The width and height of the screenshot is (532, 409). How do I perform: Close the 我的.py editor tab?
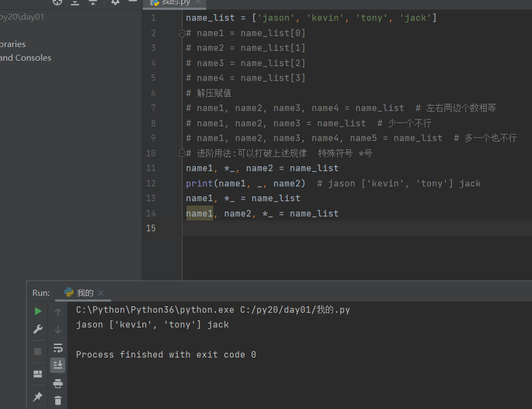tap(198, 2)
